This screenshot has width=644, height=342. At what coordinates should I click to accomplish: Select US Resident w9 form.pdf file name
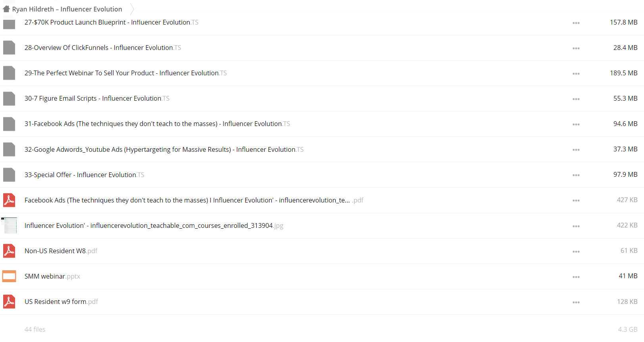[61, 302]
